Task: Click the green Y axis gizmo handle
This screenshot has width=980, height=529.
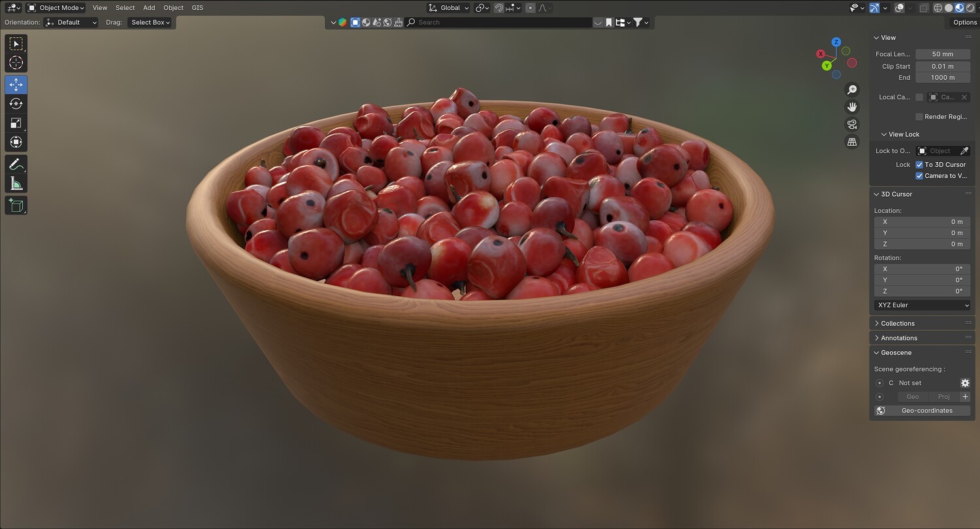Action: coord(827,65)
